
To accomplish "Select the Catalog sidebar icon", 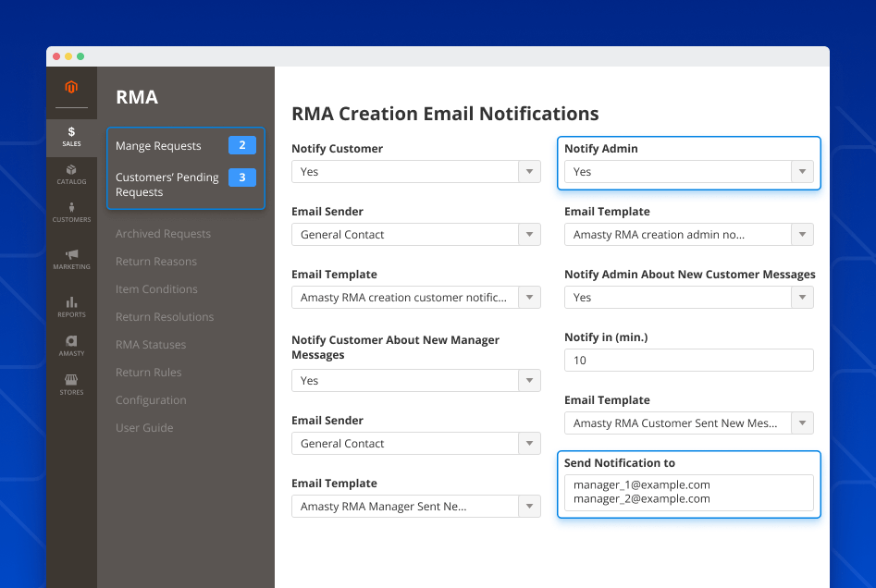I will [71, 176].
